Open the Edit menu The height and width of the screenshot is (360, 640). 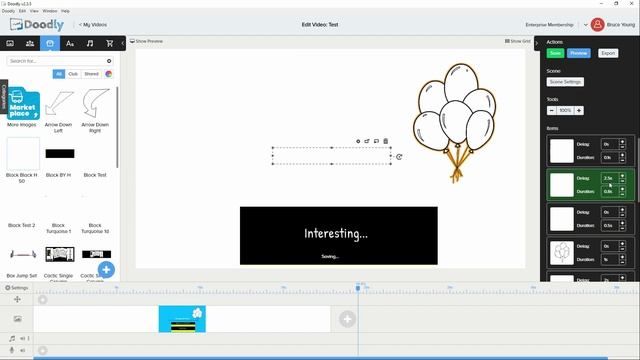click(x=22, y=11)
